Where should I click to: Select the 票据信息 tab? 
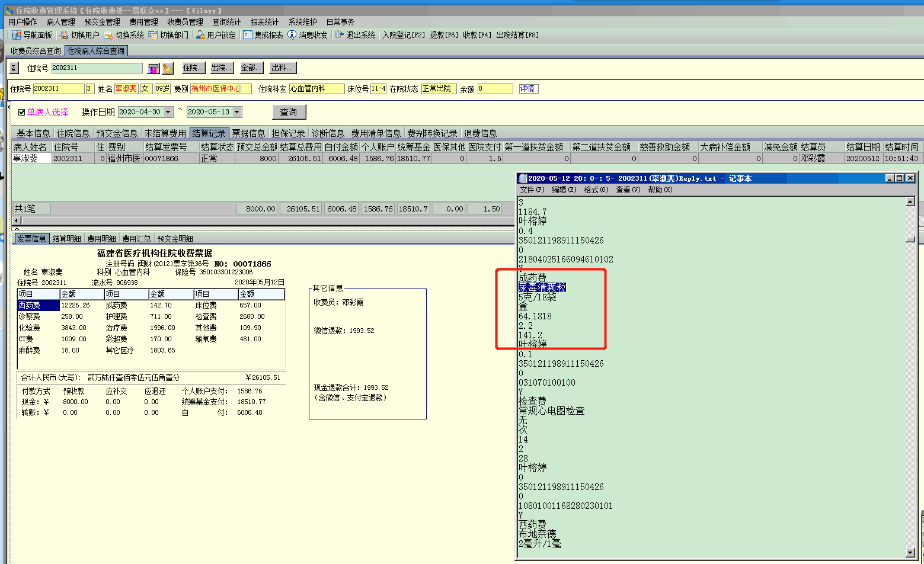tap(248, 133)
